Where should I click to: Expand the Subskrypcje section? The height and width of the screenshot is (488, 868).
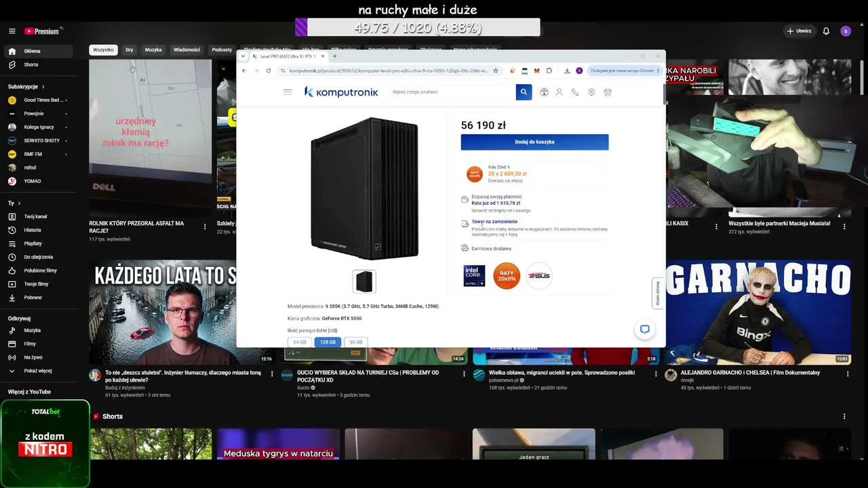click(26, 87)
